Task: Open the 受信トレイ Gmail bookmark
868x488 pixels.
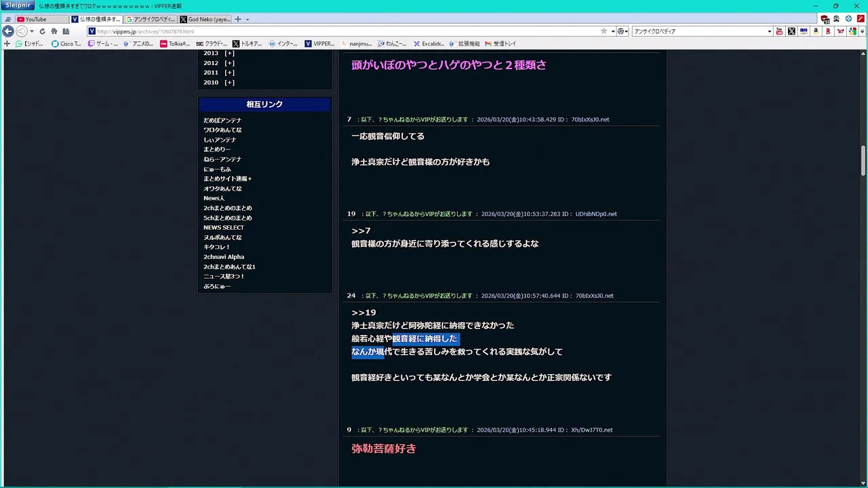Action: click(x=501, y=43)
